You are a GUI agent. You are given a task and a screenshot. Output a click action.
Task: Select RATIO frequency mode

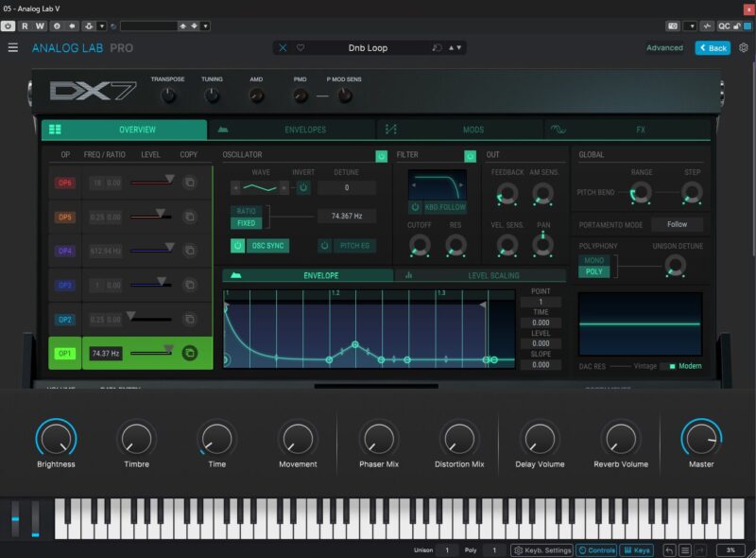click(x=247, y=211)
